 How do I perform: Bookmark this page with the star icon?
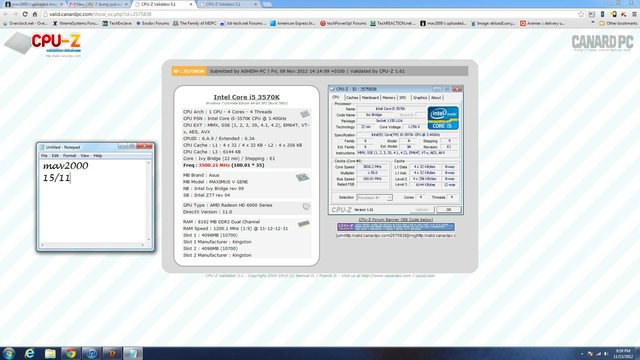(581, 14)
